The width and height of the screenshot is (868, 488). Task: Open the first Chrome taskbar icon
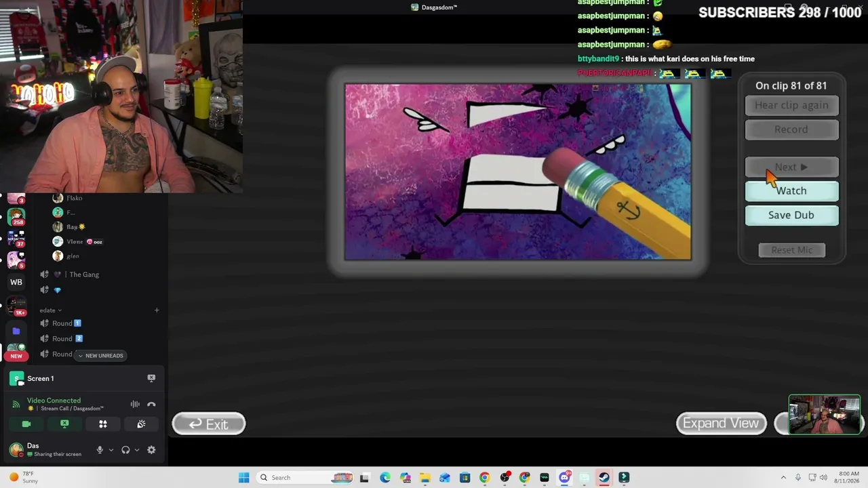click(x=484, y=478)
